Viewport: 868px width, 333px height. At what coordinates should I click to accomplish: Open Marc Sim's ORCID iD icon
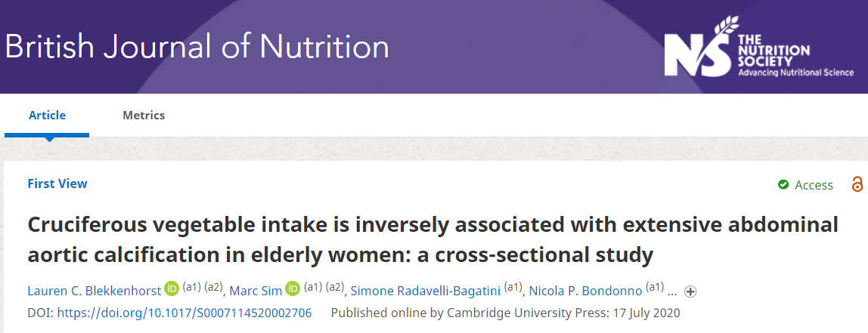pos(293,289)
